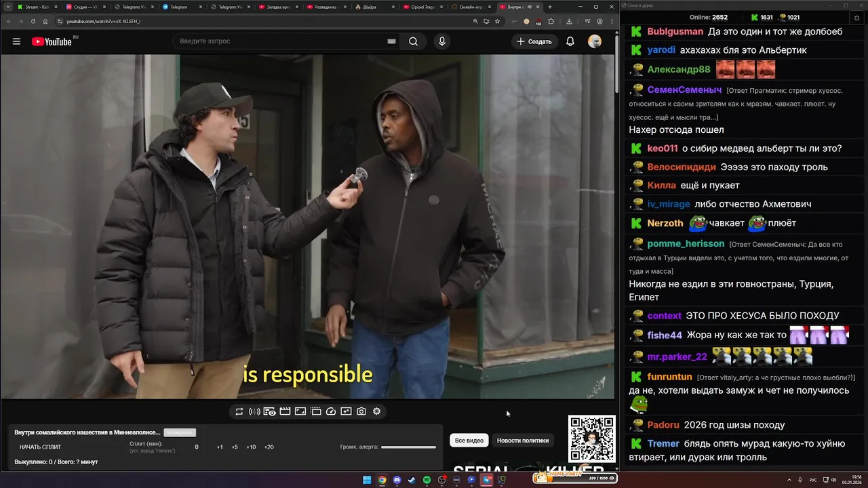868x488 pixels.
Task: Bookmark this page with the star icon
Action: pos(497,21)
